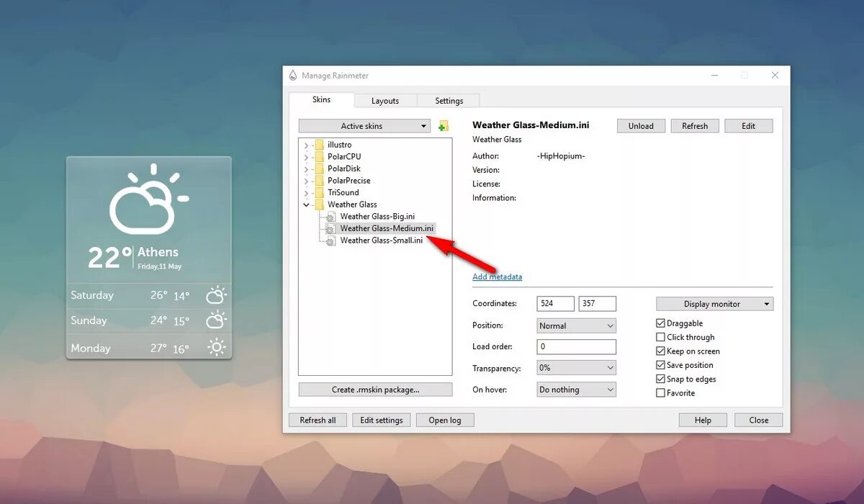Screen dimensions: 864x504
Task: Click the Saturday forecast row label
Action: click(92, 295)
